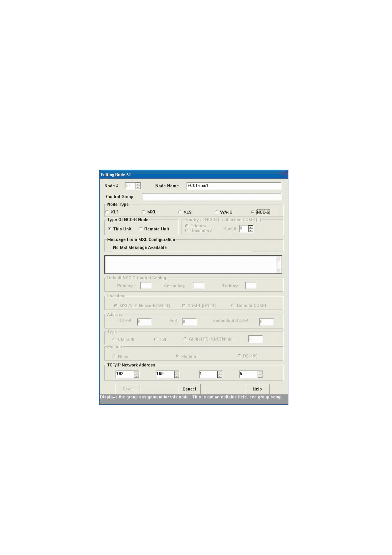Select MXL/XLS Network [XNET] location
The image size is (392, 555).
pos(142,306)
